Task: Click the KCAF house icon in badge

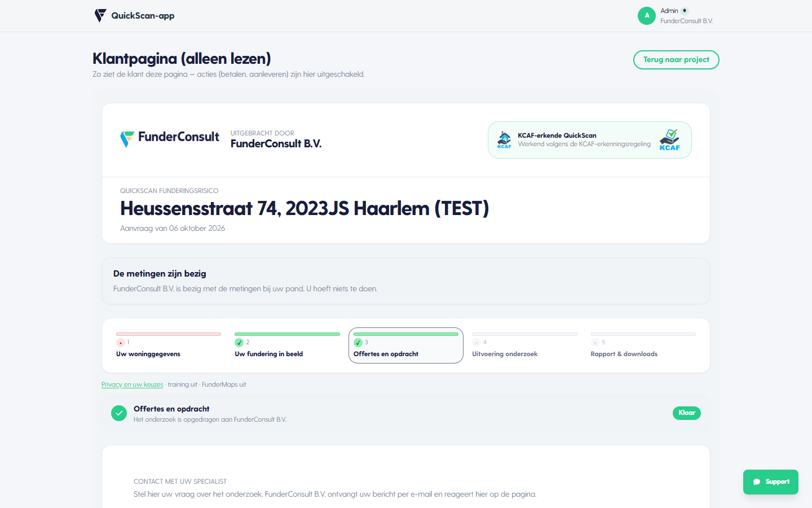Action: click(x=504, y=139)
